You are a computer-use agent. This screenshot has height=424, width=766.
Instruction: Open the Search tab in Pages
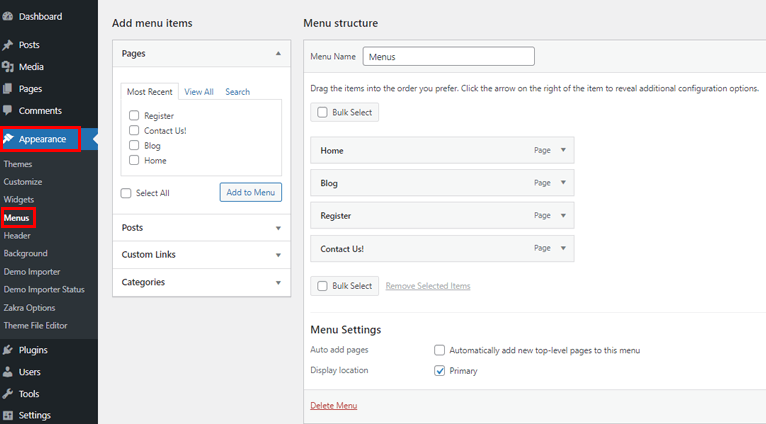(x=237, y=92)
